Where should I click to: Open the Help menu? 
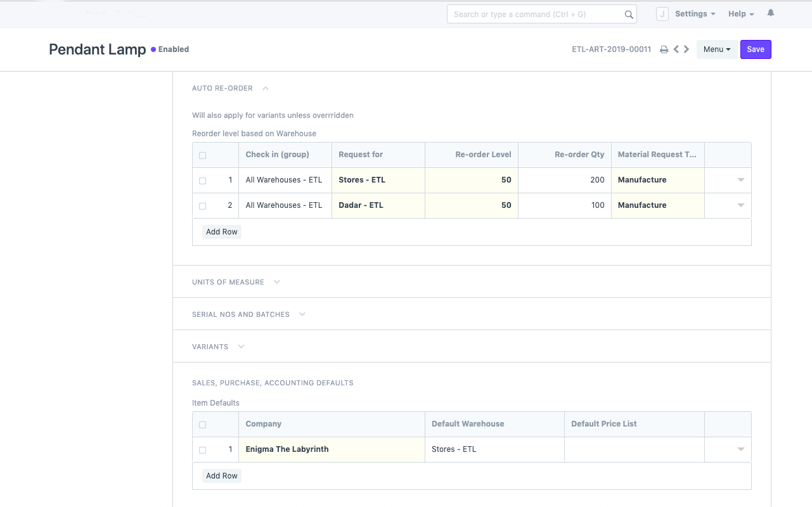coord(740,14)
